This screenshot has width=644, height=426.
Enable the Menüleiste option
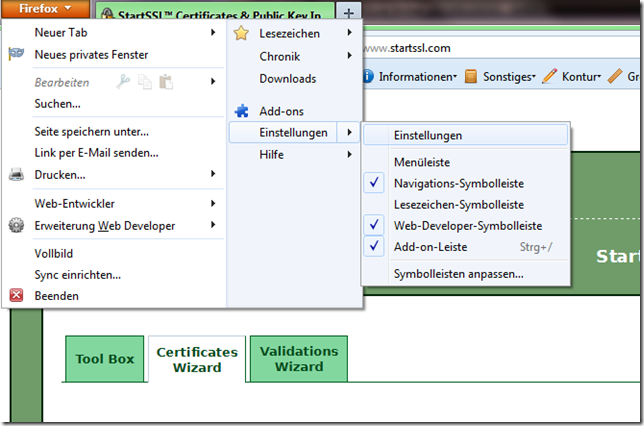465,162
